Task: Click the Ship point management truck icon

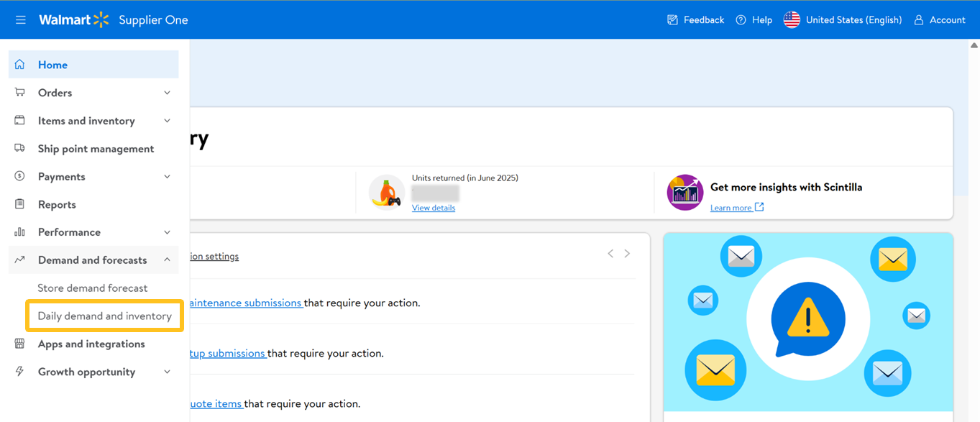Action: (x=19, y=149)
